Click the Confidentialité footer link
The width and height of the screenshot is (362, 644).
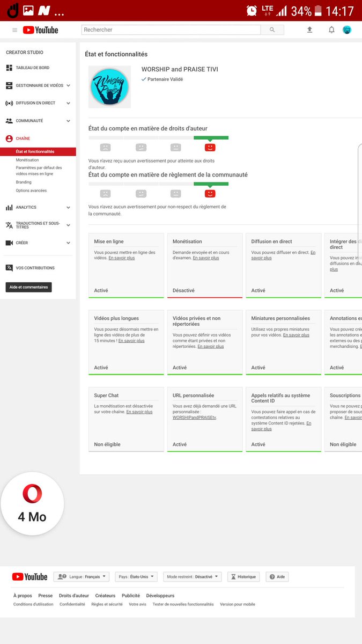pyautogui.click(x=72, y=604)
